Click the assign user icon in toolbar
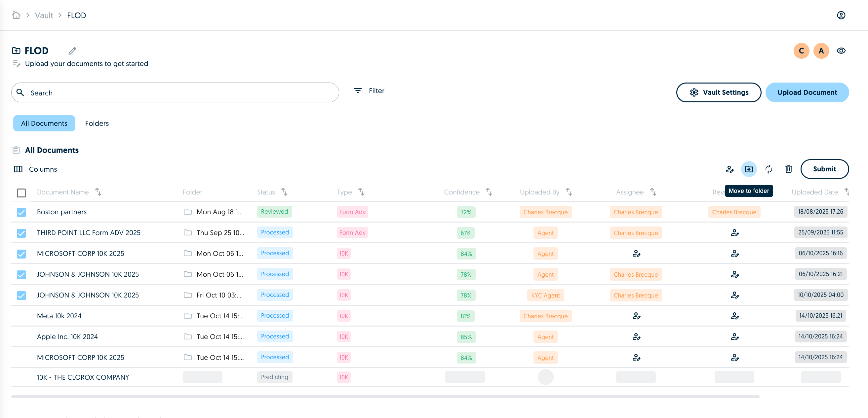This screenshot has height=418, width=868. pyautogui.click(x=730, y=169)
